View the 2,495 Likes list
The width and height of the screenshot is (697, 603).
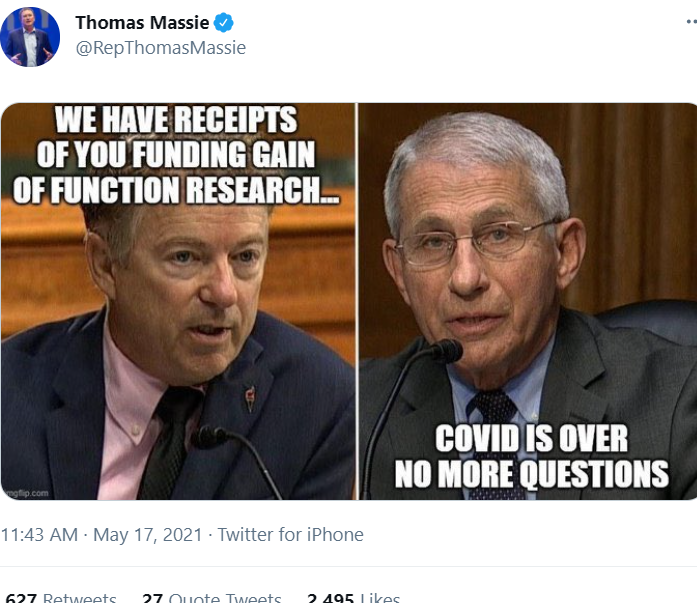coord(353,598)
